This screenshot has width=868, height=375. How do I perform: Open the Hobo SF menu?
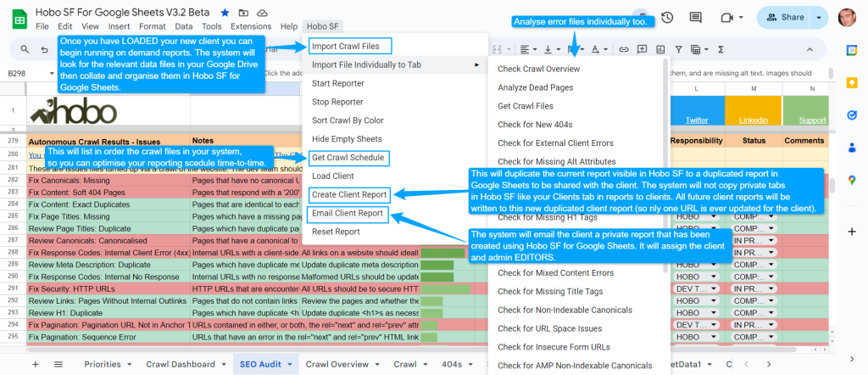tap(323, 26)
